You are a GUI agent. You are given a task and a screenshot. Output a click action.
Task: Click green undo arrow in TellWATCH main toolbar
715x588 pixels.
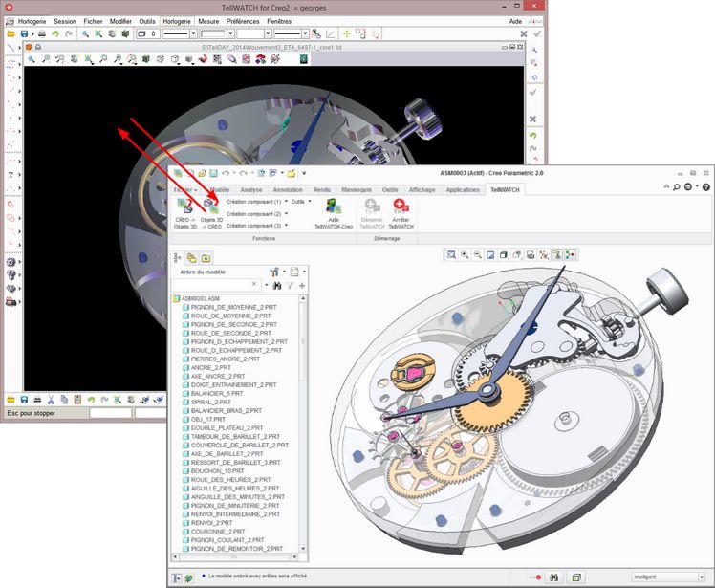tap(55, 33)
